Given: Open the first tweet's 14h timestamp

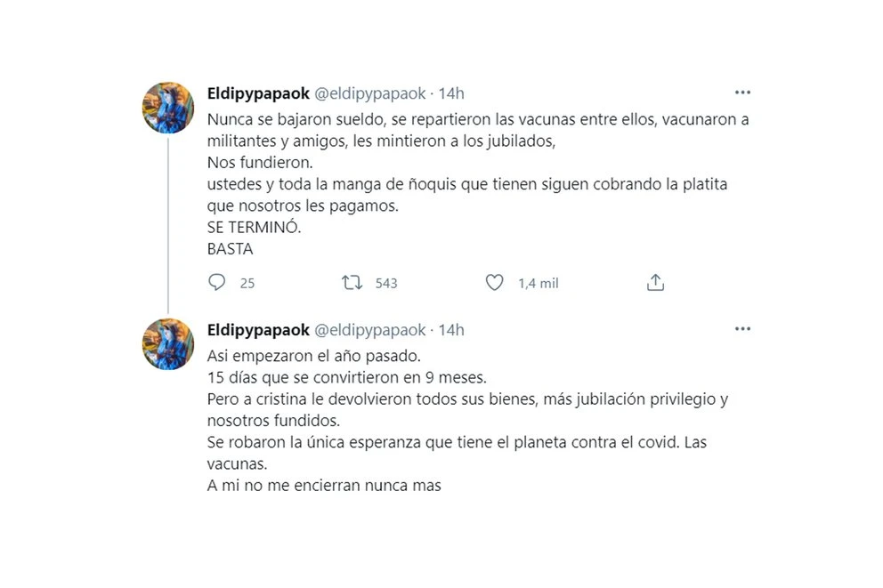Looking at the screenshot, I should 451,93.
